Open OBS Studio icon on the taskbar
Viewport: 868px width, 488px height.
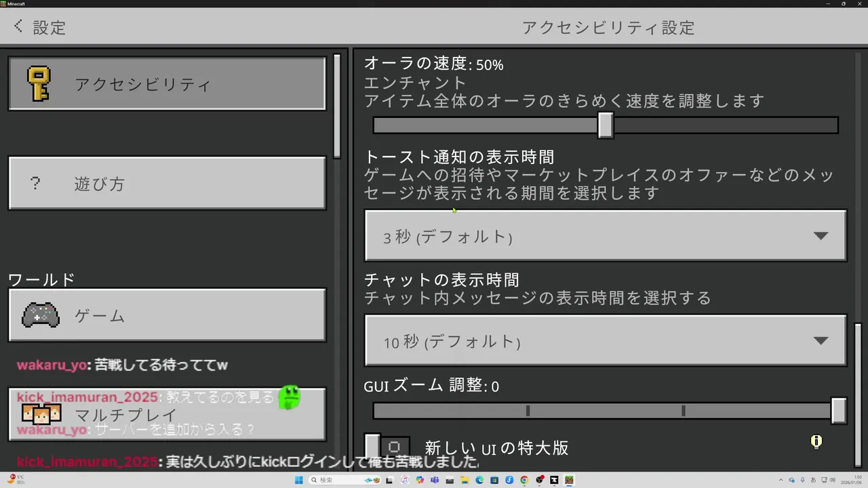click(x=539, y=480)
